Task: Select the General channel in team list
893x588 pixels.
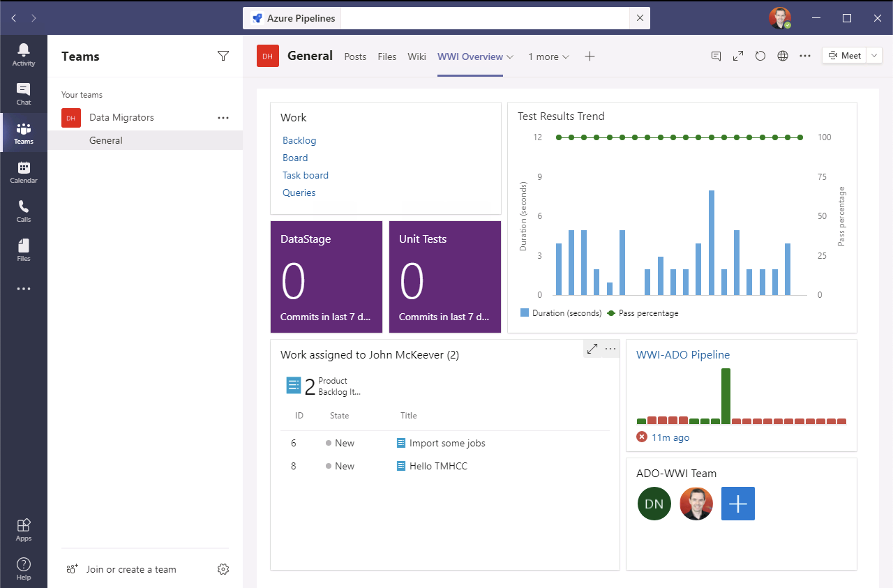Action: pos(106,140)
